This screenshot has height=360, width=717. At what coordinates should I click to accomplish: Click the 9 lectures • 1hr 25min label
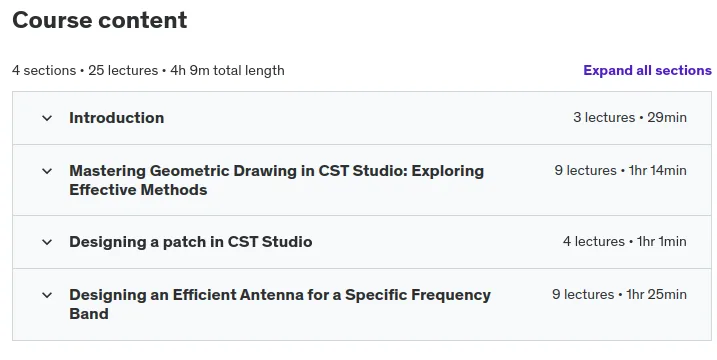point(619,295)
